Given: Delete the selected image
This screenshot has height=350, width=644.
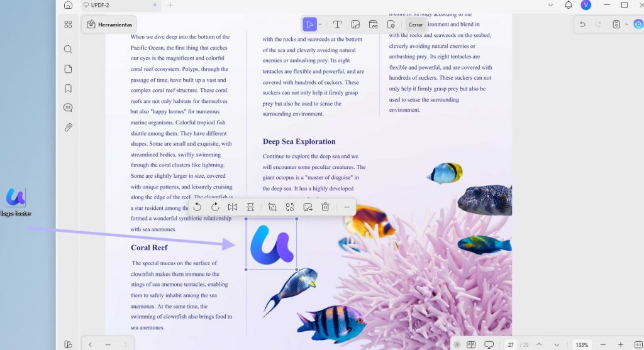Looking at the screenshot, I should pos(325,207).
